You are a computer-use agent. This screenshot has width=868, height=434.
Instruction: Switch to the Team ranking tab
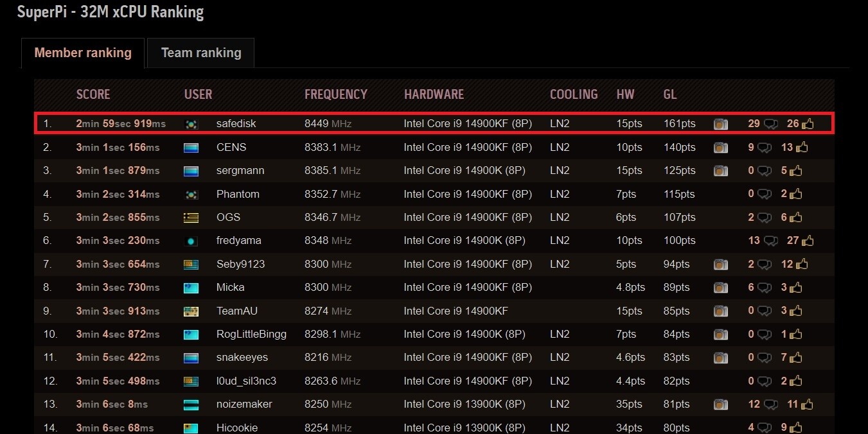[x=201, y=53]
